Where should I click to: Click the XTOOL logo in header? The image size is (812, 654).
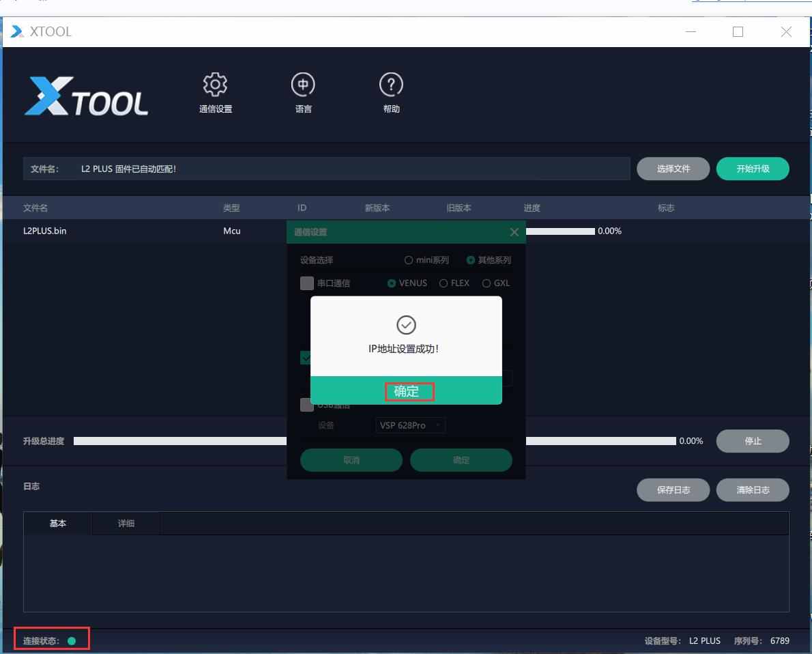[87, 96]
